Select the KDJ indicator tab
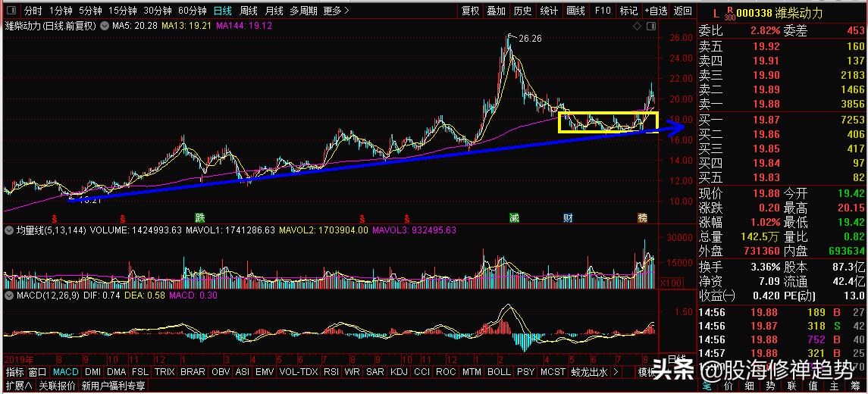Viewport: 868px width, 394px height. [399, 372]
